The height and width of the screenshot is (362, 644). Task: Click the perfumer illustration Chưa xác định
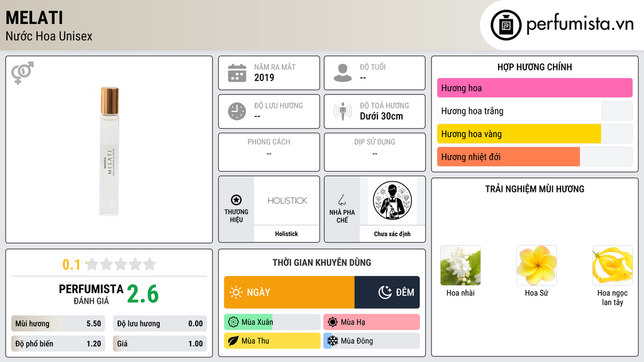pyautogui.click(x=392, y=200)
